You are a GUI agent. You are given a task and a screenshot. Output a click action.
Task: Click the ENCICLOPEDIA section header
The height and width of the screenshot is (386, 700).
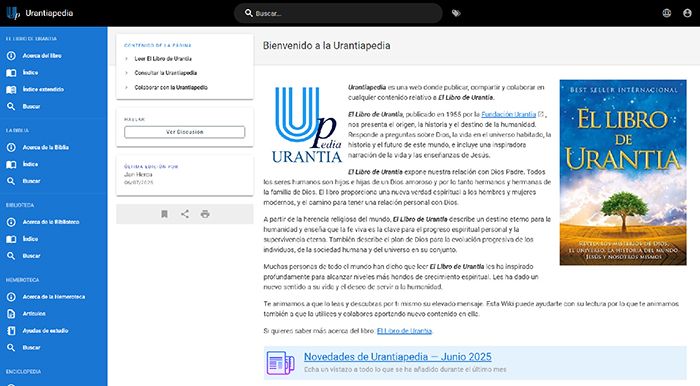[x=23, y=372]
